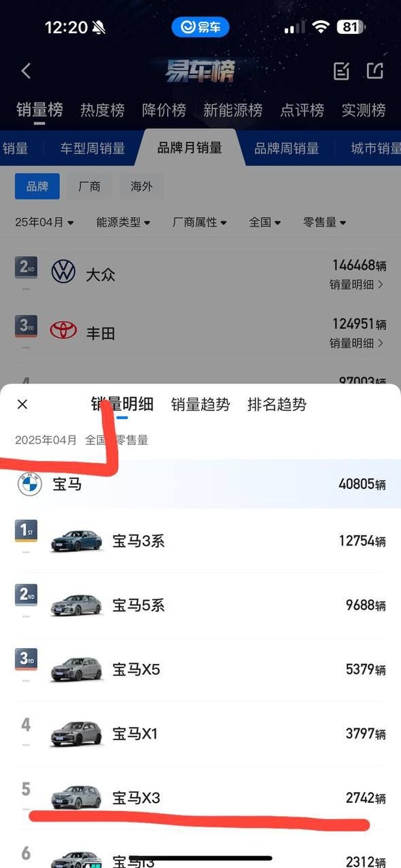
Task: Expand the 零售量 dropdown
Action: point(324,222)
